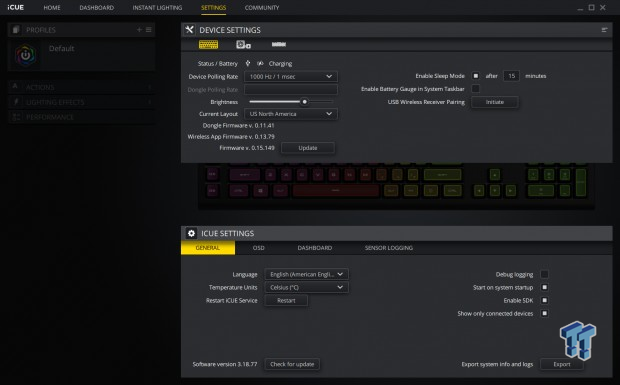Click the Wireless App Firmware v. 0.13.79 text

[x=231, y=136]
